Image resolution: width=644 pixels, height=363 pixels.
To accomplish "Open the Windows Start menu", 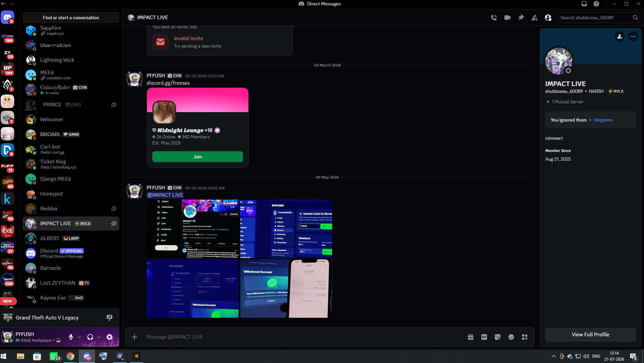I will pos(4,356).
